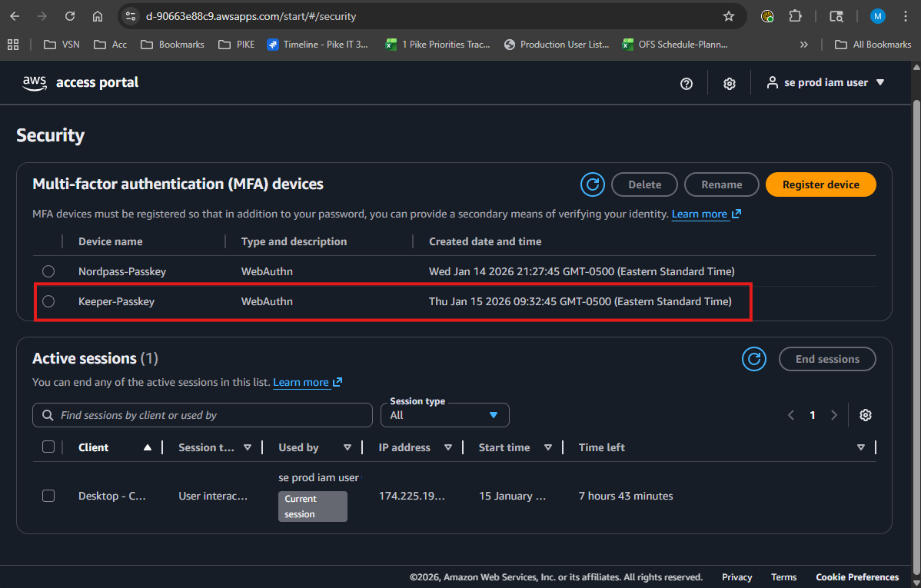Open OFS Schedule-Plann bookmark
The image size is (921, 588).
click(x=675, y=45)
